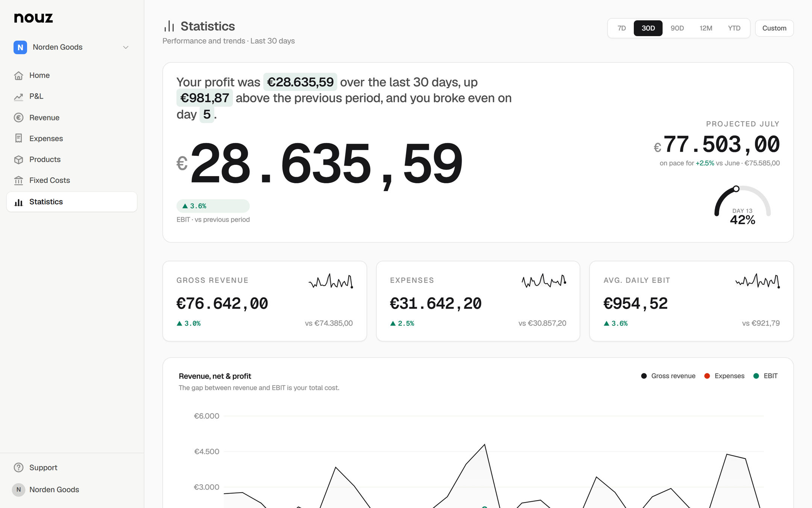The width and height of the screenshot is (812, 508).
Task: Click the 3.6% EBIT change badge
Action: pos(213,206)
